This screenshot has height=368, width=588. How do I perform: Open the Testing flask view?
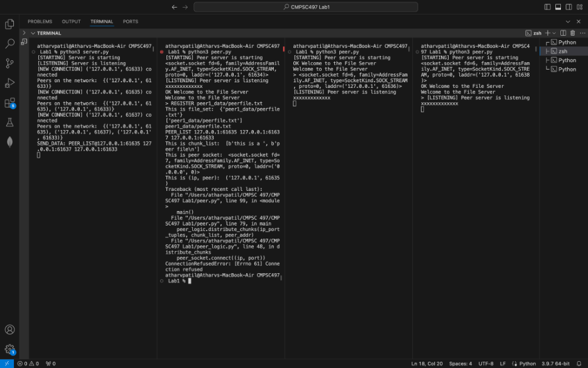coord(9,122)
